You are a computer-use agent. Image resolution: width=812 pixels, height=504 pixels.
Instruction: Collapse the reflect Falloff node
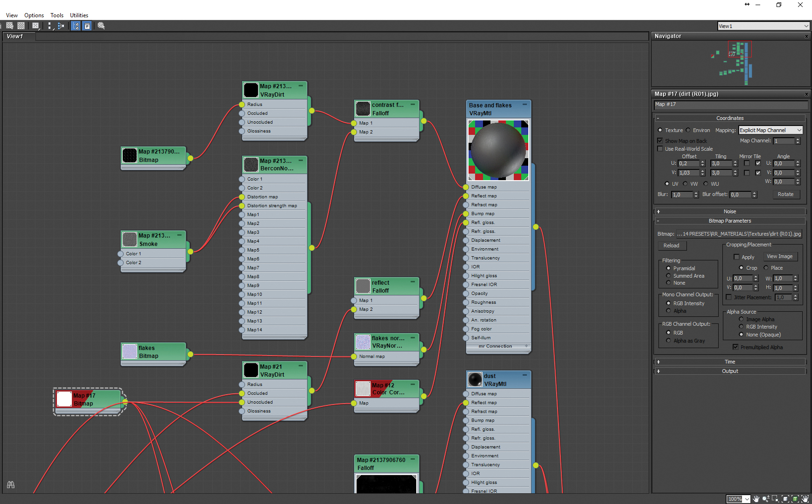413,282
